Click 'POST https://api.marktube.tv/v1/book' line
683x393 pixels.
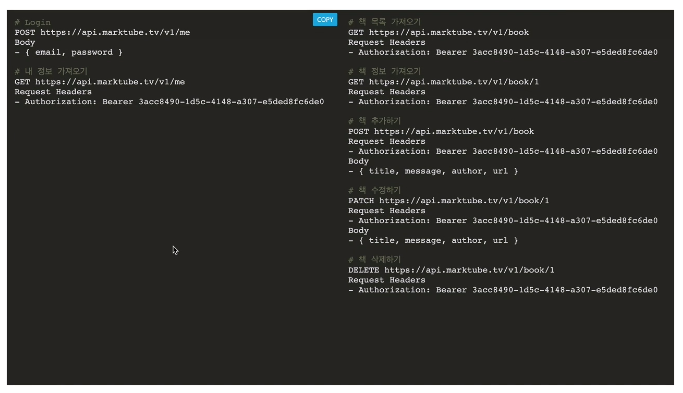[x=441, y=132]
